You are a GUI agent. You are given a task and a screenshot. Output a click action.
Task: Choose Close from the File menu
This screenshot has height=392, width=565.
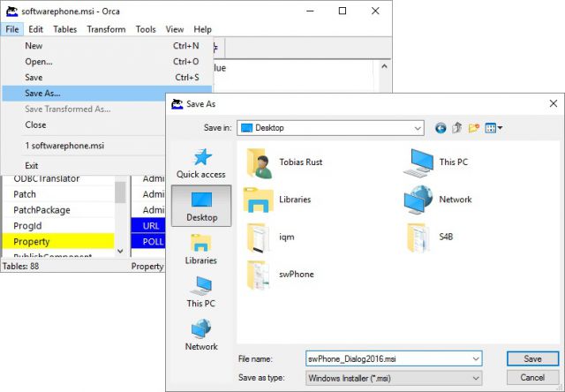(84, 125)
